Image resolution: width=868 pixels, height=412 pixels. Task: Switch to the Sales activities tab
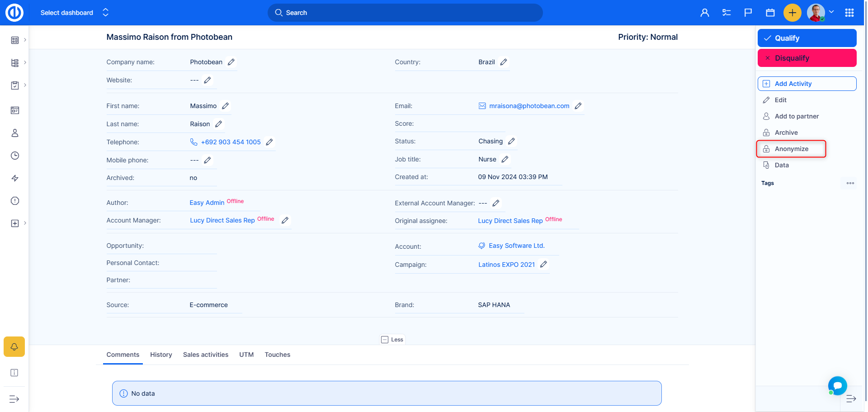[x=206, y=355]
